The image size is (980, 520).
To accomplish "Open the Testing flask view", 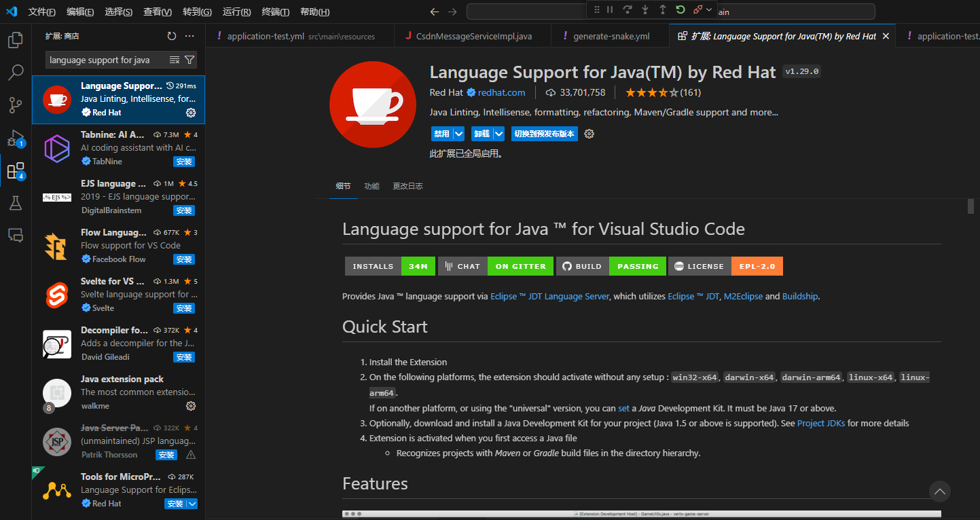I will (15, 203).
